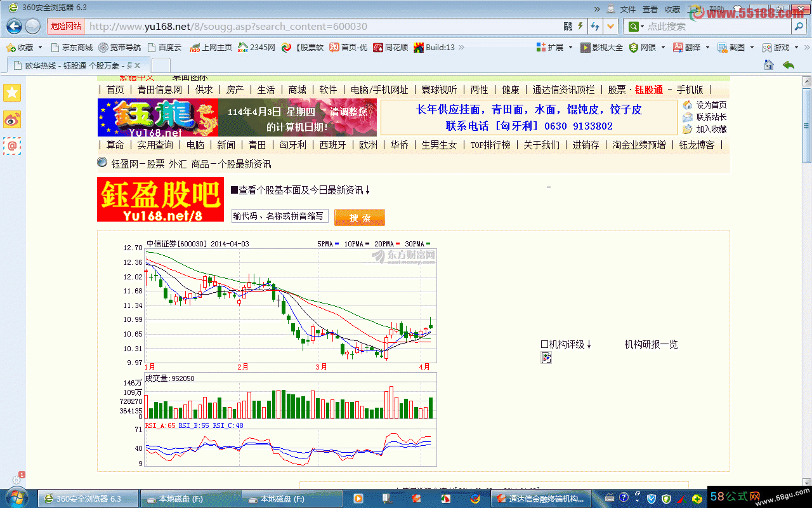Click the 危险网站 warning badge

(66, 26)
